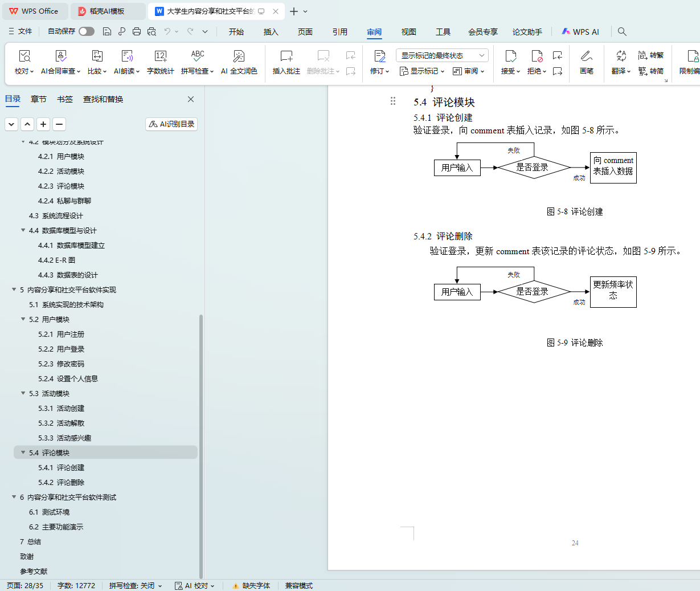Open the spell check status (拼写检查: 关闭) dropdown
This screenshot has height=591, width=700.
pyautogui.click(x=136, y=585)
